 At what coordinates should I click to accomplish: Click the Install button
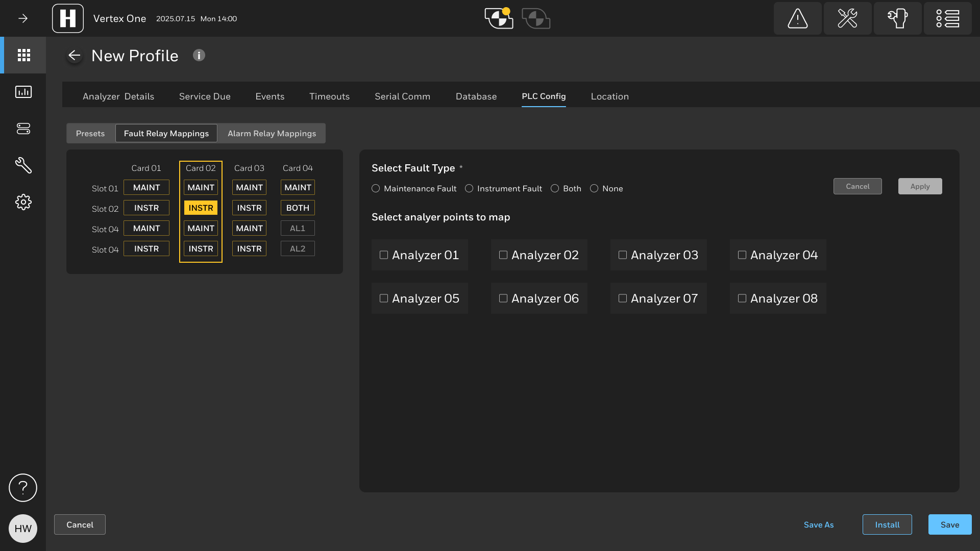coord(887,524)
